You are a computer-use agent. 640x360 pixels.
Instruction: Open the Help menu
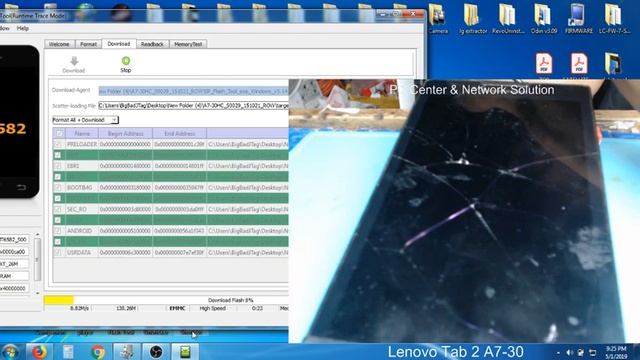[x=22, y=29]
